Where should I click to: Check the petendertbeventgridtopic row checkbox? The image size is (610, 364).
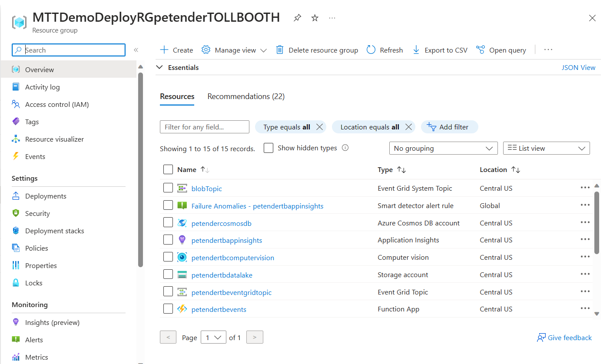pos(168,291)
